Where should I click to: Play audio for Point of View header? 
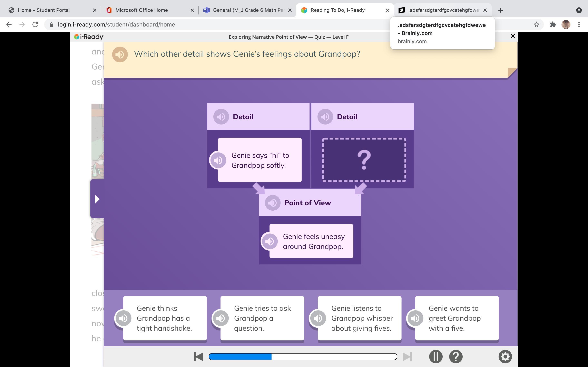pyautogui.click(x=272, y=203)
